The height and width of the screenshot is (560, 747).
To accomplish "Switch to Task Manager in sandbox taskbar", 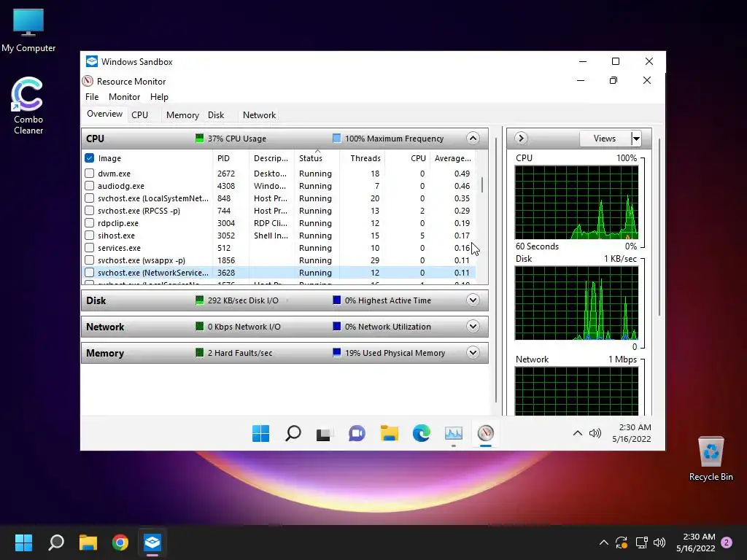I will [454, 433].
